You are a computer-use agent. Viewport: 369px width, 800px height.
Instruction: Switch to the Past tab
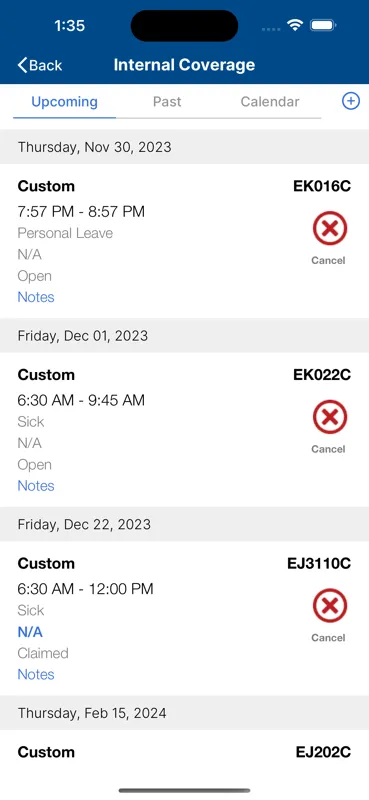click(167, 102)
